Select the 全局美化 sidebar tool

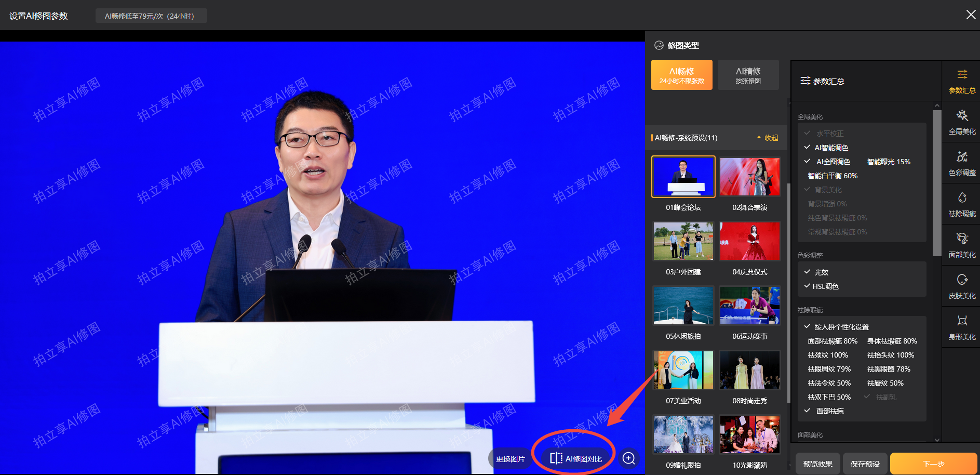(x=962, y=122)
